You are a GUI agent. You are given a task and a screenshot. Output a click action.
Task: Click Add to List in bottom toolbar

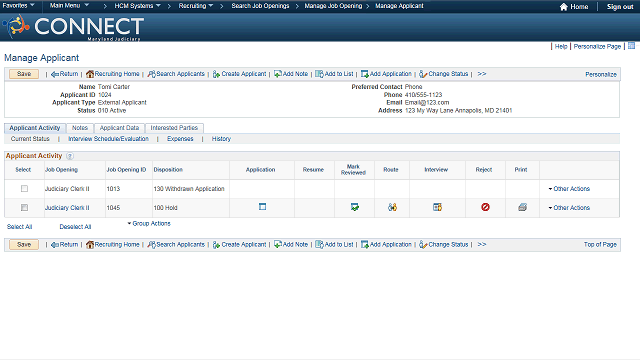[x=334, y=244]
